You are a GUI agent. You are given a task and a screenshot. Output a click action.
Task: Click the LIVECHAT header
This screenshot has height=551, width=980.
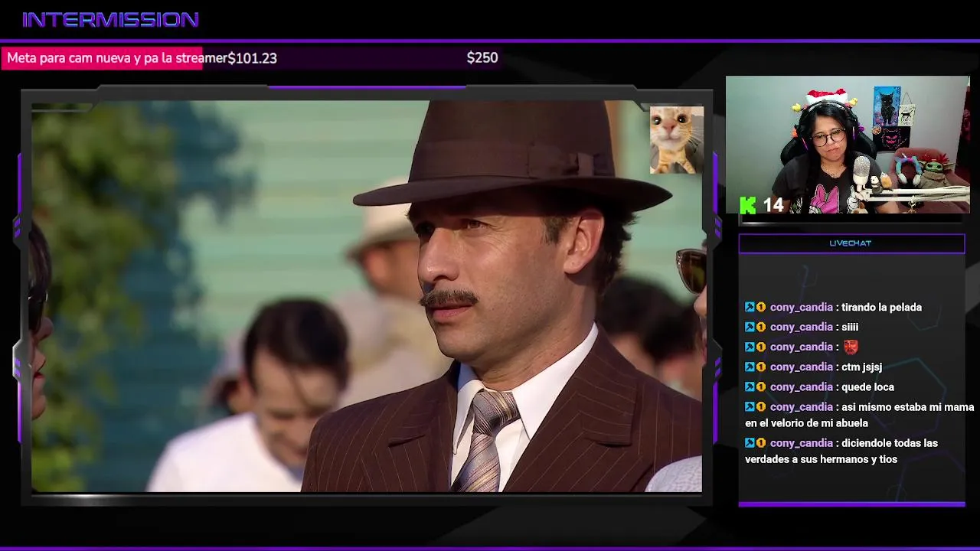(851, 243)
